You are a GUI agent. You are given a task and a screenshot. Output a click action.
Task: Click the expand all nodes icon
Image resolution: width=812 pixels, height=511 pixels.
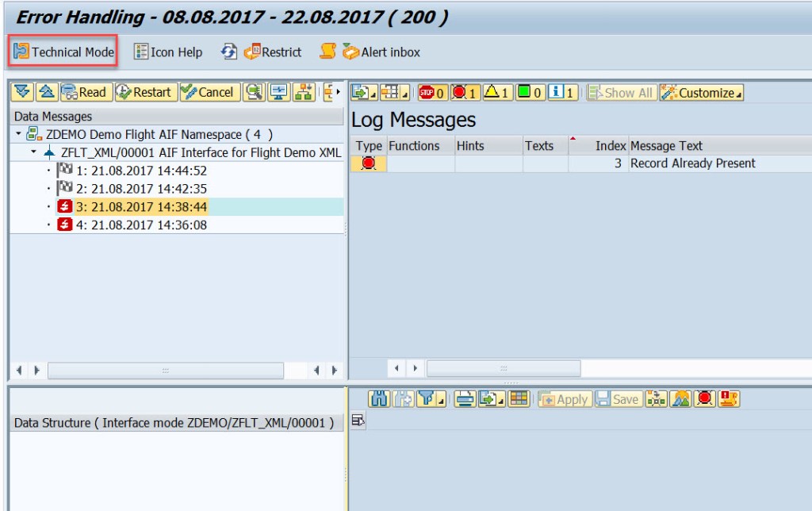pos(22,92)
